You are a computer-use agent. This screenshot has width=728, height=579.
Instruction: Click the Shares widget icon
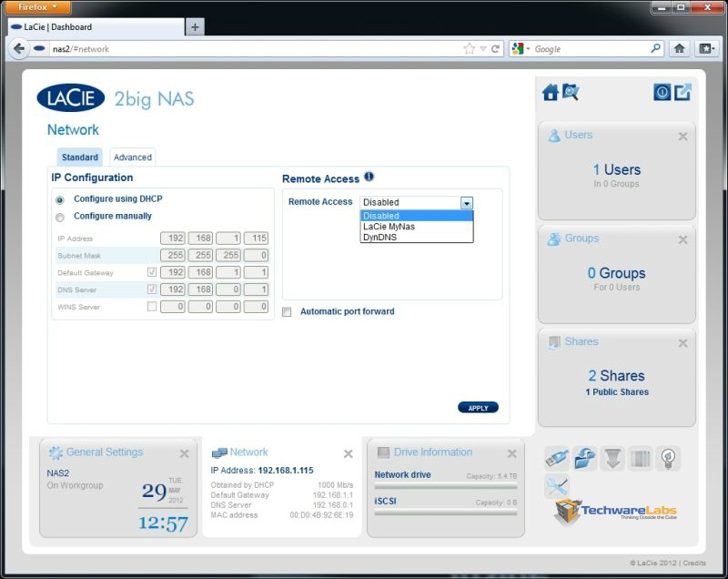click(554, 342)
